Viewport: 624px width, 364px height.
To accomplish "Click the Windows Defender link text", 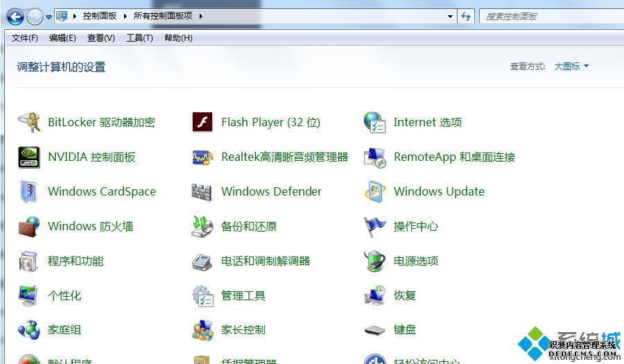I will coord(271,191).
